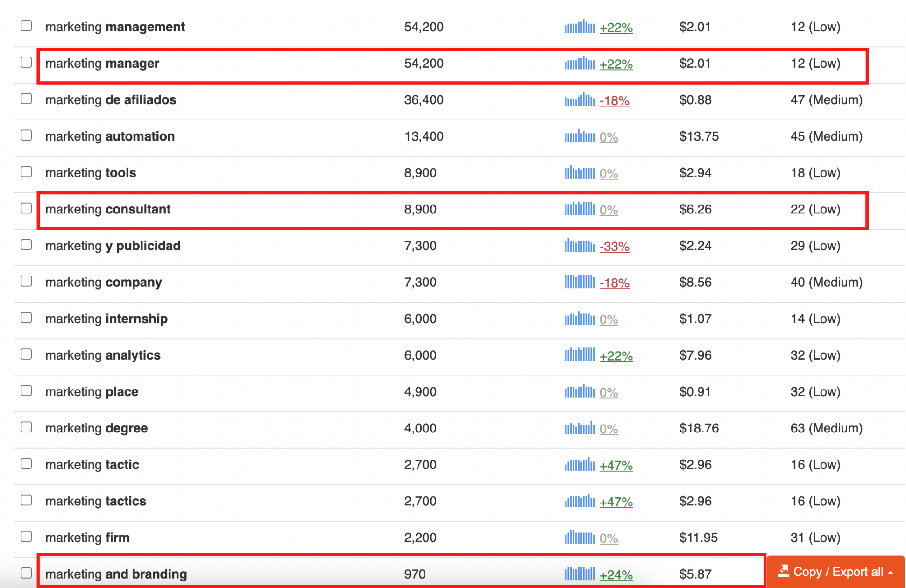Click trend sparkline for marketing company
The height and width of the screenshot is (588, 906).
tap(580, 282)
